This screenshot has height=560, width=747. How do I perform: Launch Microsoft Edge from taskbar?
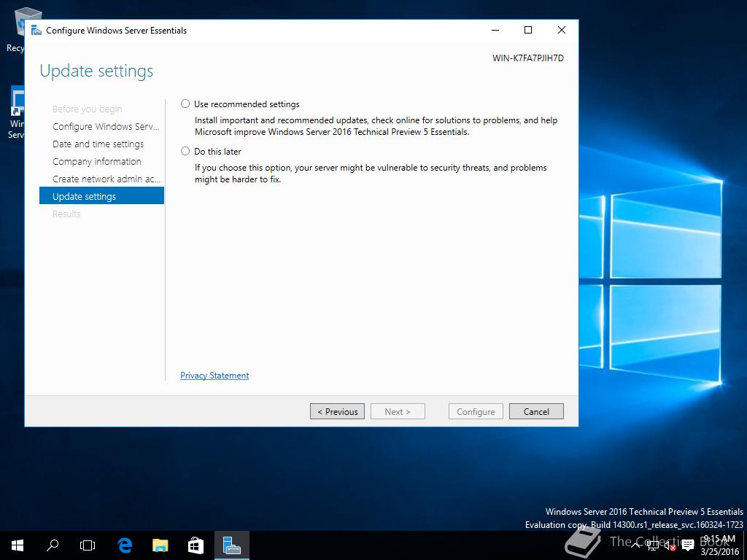click(x=125, y=545)
